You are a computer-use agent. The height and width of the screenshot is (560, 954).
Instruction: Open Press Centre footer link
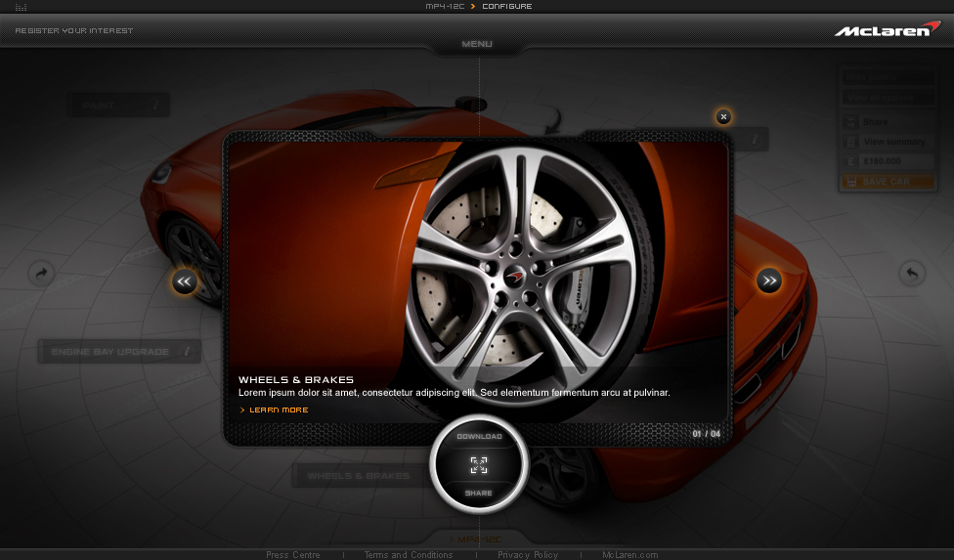coord(292,554)
